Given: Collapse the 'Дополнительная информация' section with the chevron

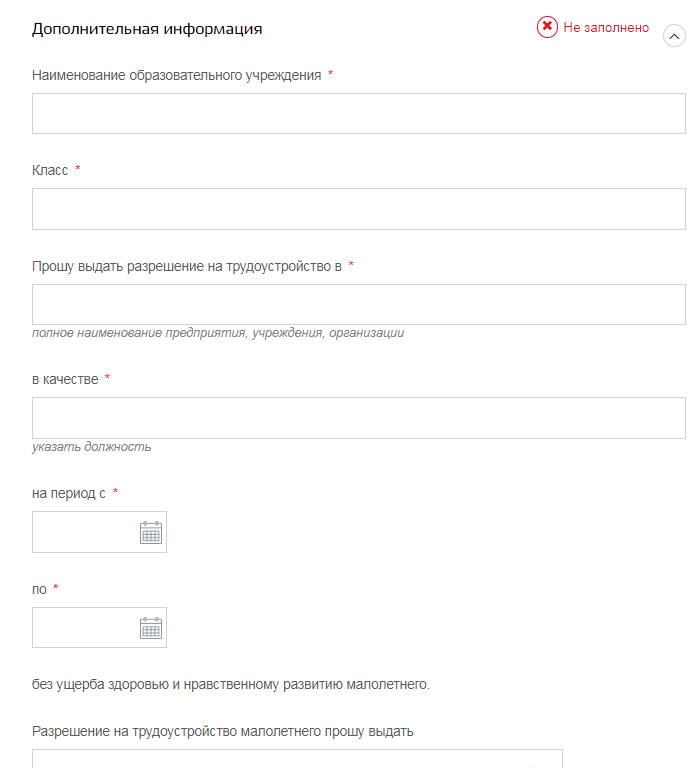Looking at the screenshot, I should coord(675,36).
